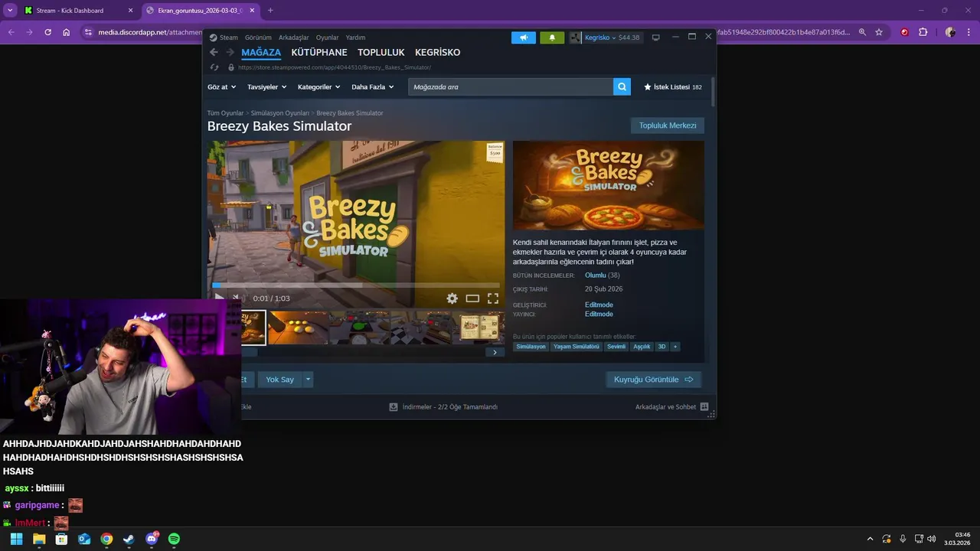The height and width of the screenshot is (551, 980).
Task: Select the dough balls screenshot thumbnail
Action: (298, 328)
